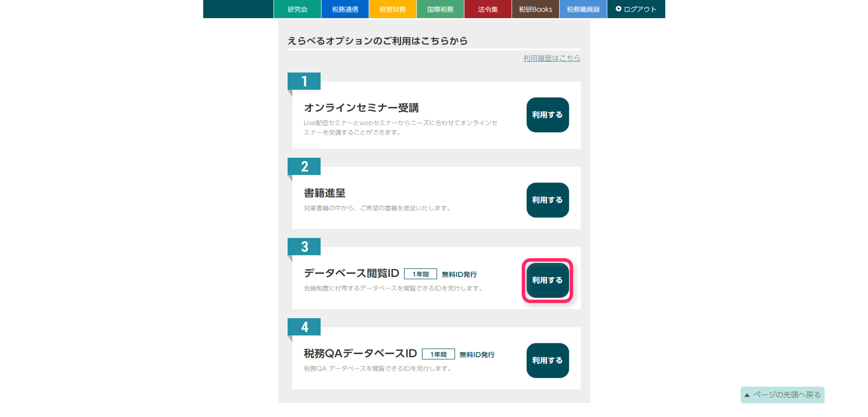This screenshot has height=417, width=868.
Task: Open the 国際税務 navigation tab
Action: 440,9
